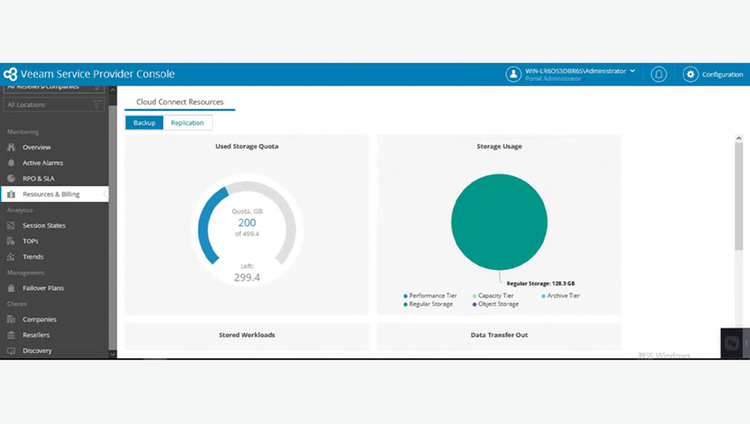Click the sidebar vertical scrollbar thumb
750x424 pixels.
(x=112, y=227)
